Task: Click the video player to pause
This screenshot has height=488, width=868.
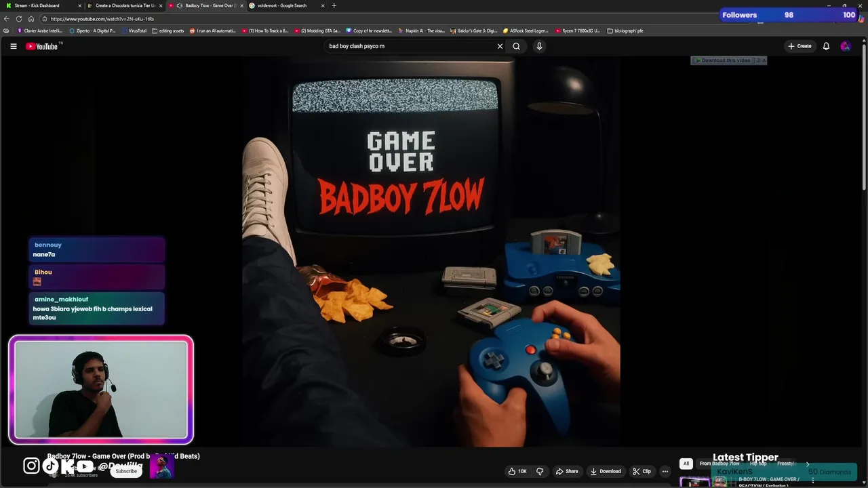Action: pos(431,251)
